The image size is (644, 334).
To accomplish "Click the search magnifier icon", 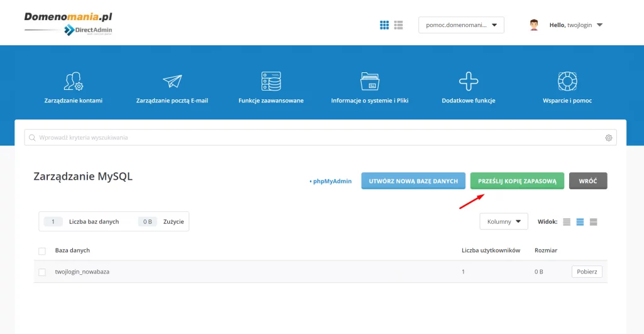I will (32, 138).
